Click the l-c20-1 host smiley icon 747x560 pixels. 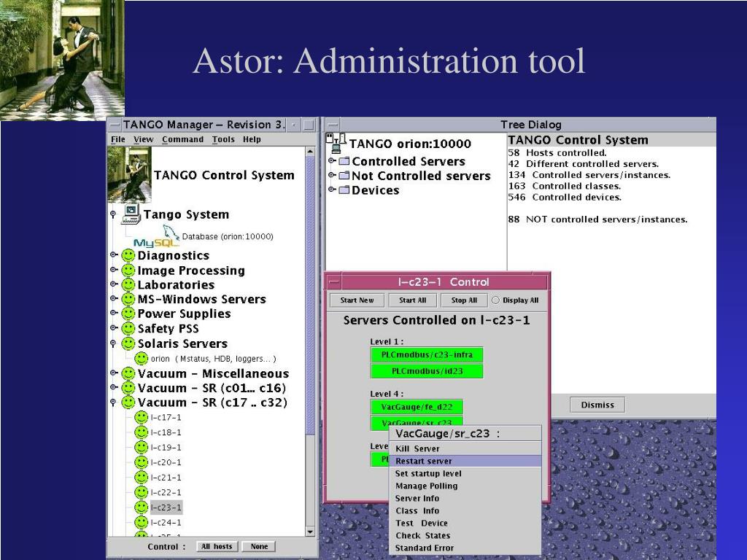141,462
